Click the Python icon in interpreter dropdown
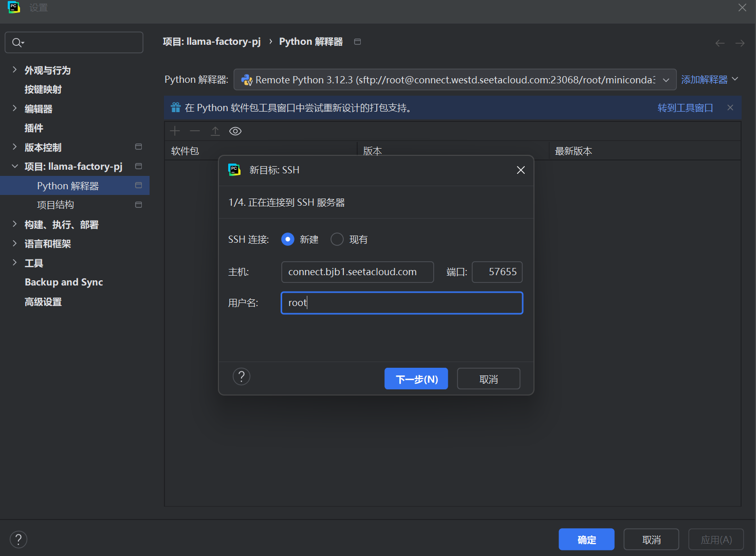This screenshot has width=756, height=556. coord(247,80)
